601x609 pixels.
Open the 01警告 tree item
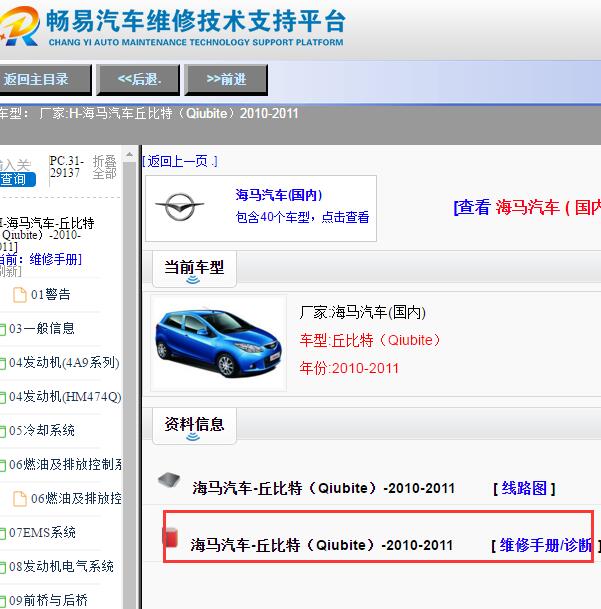(51, 294)
